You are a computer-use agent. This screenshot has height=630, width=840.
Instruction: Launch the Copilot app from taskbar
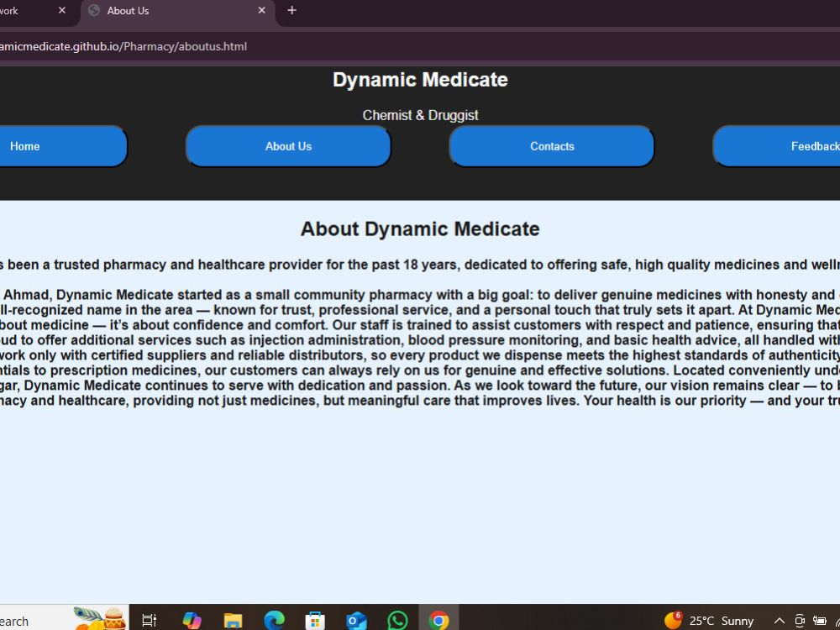(x=192, y=621)
